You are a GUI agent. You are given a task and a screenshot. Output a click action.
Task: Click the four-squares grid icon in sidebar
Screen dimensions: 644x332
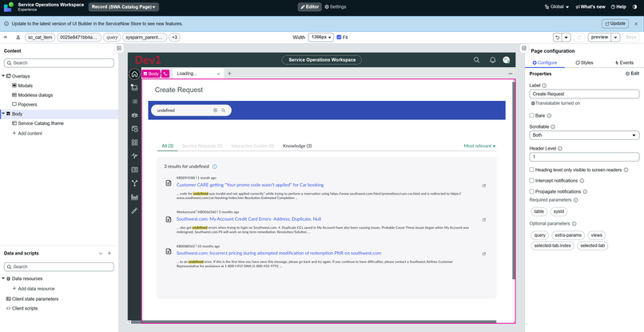pyautogui.click(x=134, y=142)
